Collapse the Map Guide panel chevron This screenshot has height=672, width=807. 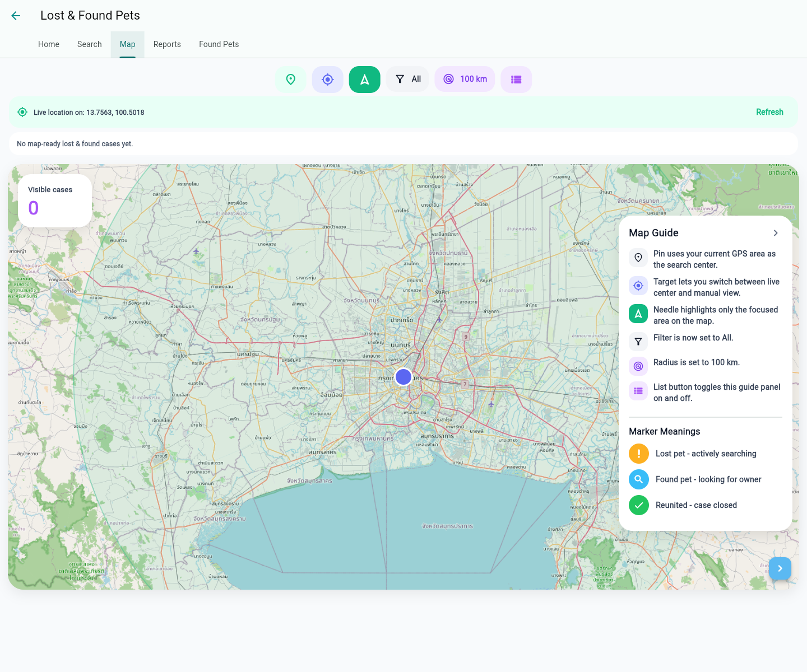click(x=776, y=233)
